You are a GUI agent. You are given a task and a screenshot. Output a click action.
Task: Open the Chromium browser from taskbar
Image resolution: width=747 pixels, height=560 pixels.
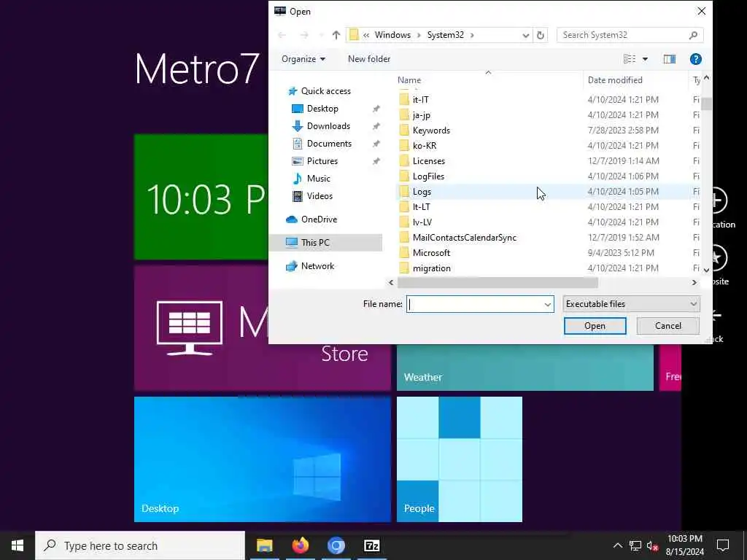[x=336, y=545]
